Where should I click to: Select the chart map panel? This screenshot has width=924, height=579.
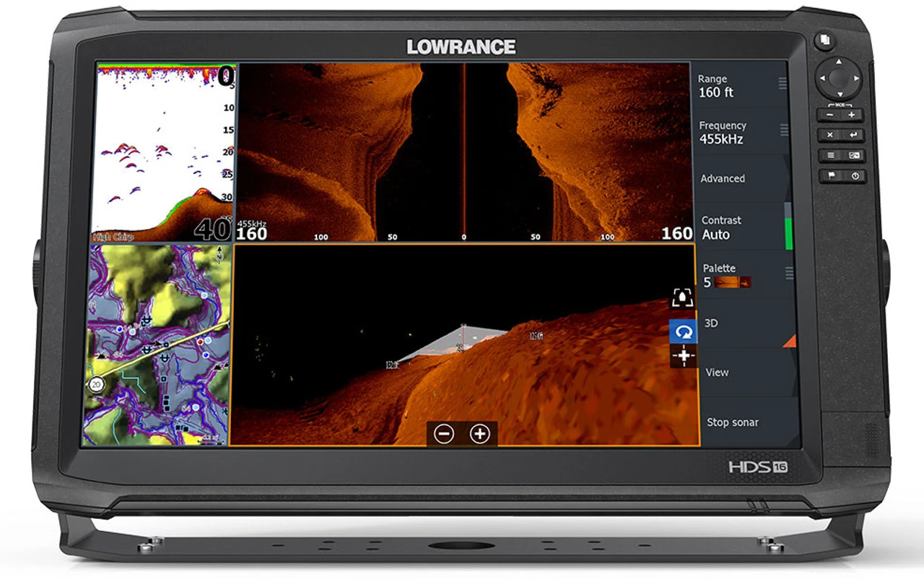tap(157, 345)
